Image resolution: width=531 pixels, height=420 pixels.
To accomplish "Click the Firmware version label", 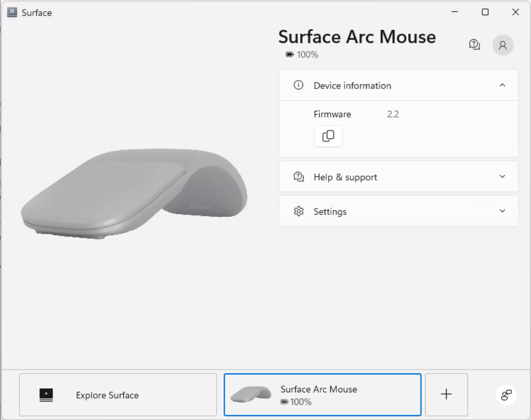I will click(332, 114).
